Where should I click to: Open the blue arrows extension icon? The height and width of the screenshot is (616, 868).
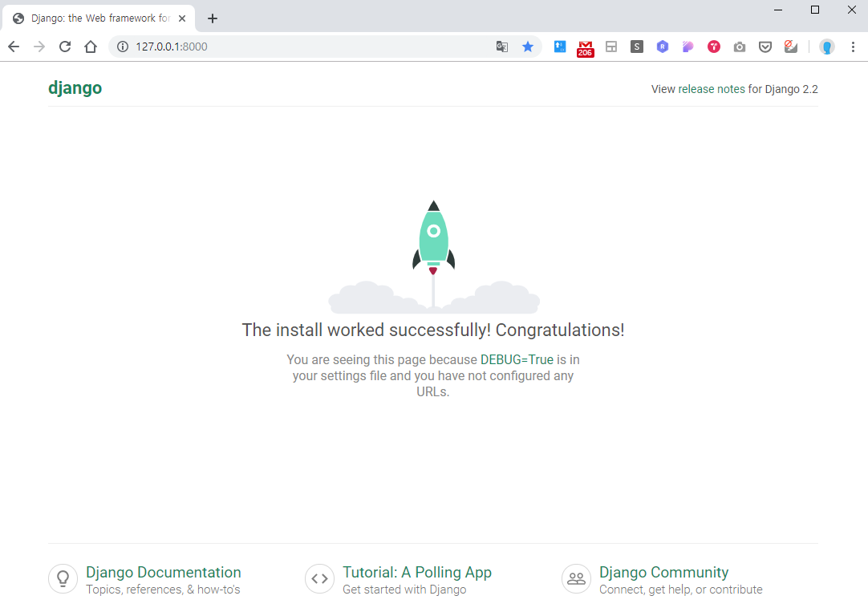point(560,47)
